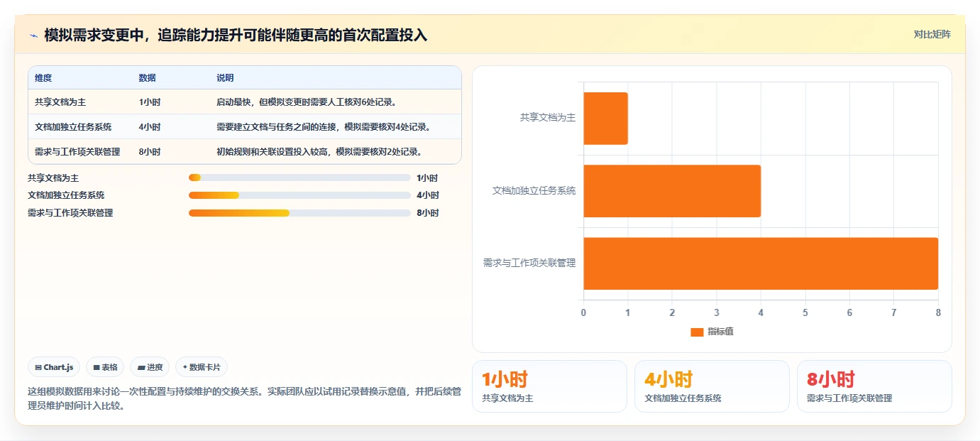Click the 对比矩阵 label in the header

click(932, 34)
